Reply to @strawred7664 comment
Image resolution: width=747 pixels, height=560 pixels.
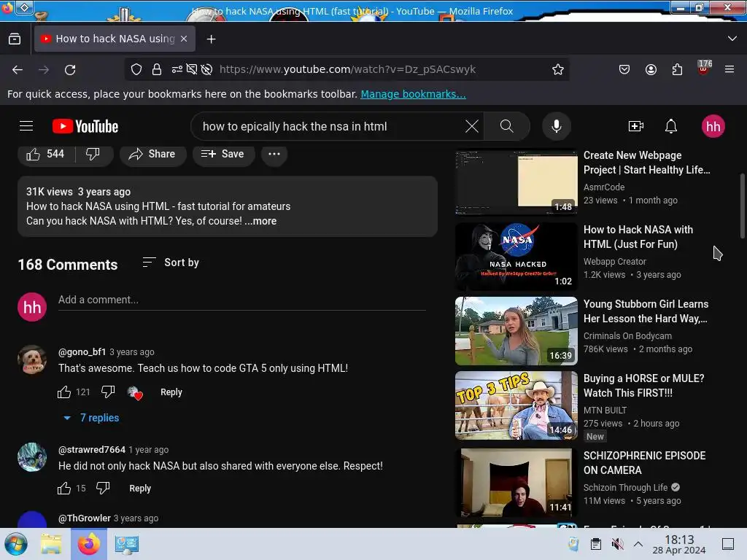(x=140, y=488)
